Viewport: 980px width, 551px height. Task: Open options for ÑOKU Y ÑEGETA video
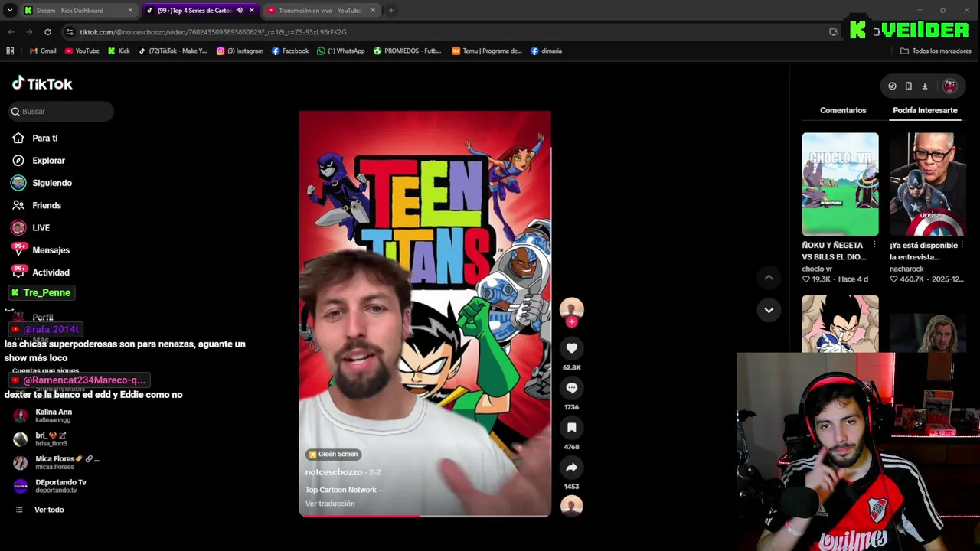point(874,246)
